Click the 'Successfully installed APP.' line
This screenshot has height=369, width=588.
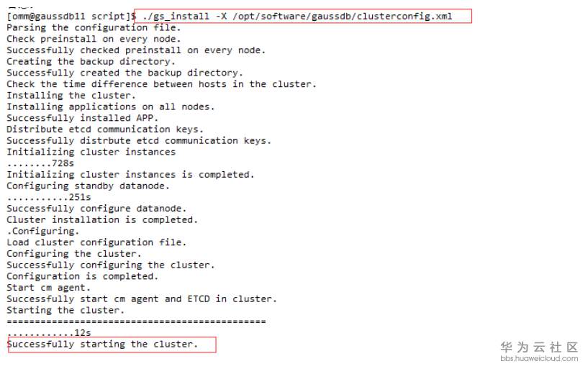83,118
